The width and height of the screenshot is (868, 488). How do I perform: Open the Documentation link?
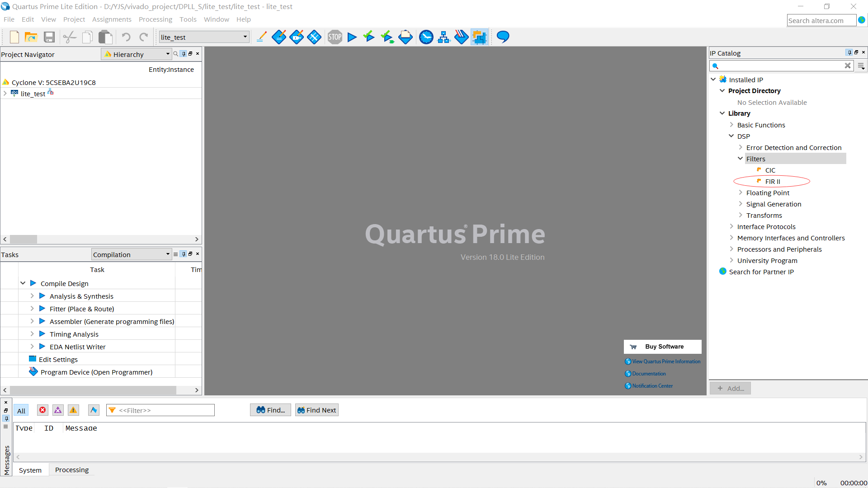(x=648, y=374)
